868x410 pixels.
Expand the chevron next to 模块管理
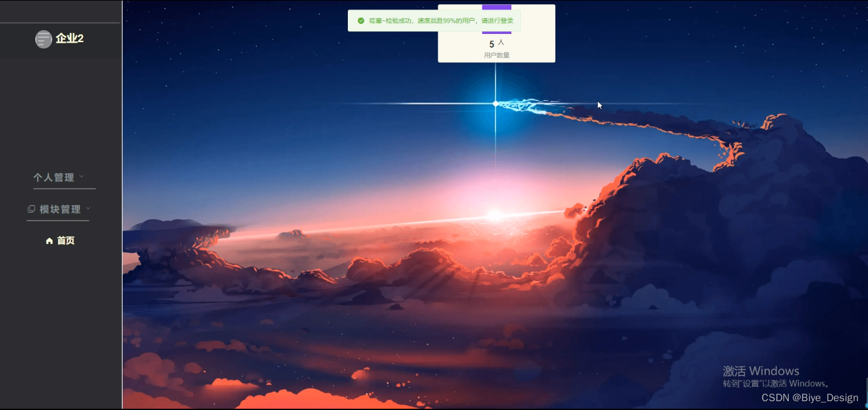[x=88, y=208]
